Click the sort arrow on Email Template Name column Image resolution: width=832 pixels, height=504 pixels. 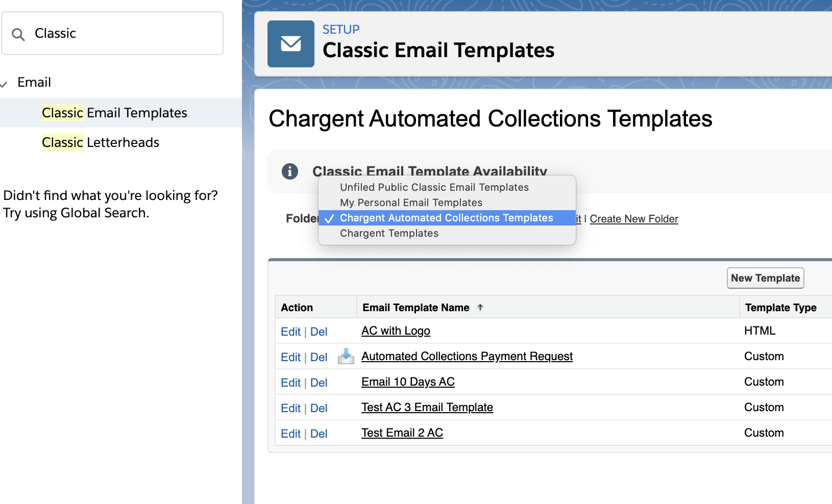point(480,307)
